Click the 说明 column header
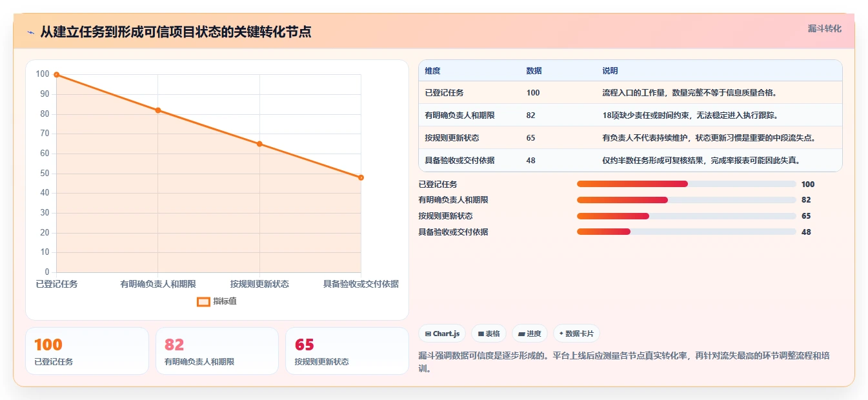Viewport: 868px width, 400px height. pos(610,71)
